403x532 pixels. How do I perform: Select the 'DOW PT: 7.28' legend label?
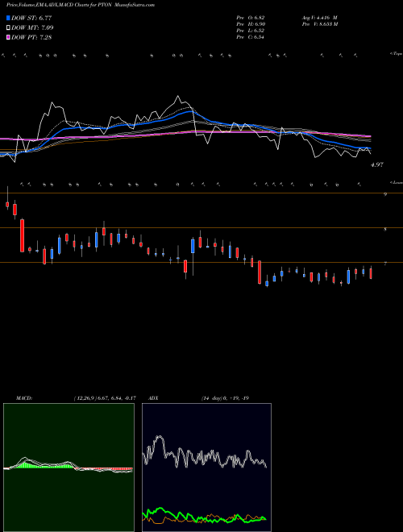pyautogui.click(x=31, y=38)
